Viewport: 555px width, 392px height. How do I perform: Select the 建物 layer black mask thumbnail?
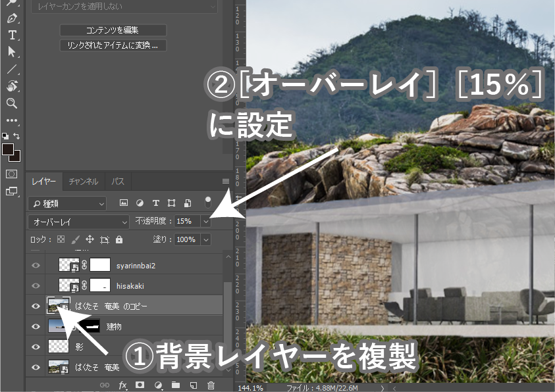point(89,326)
